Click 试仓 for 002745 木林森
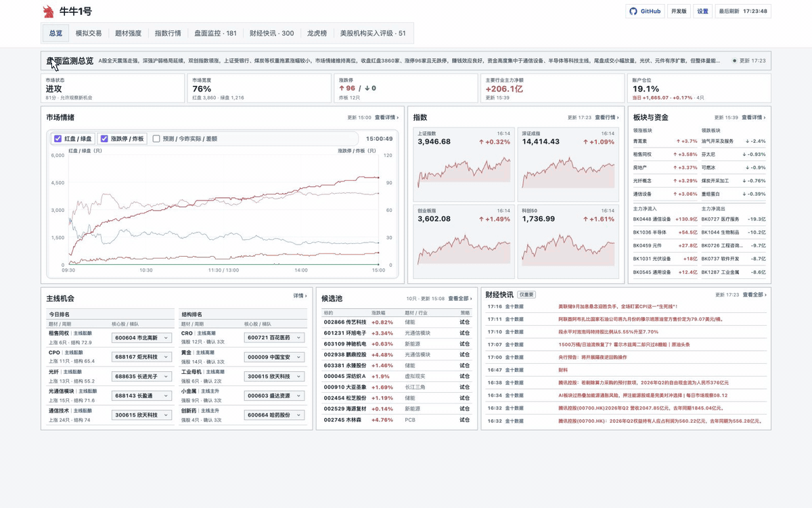Viewport: 812px width, 508px height. click(464, 420)
